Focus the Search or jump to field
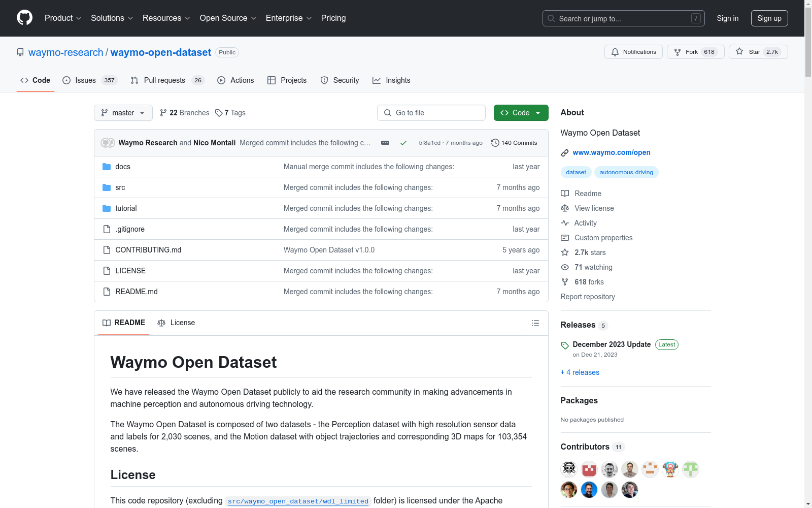Viewport: 812px width, 508px height. [623, 18]
